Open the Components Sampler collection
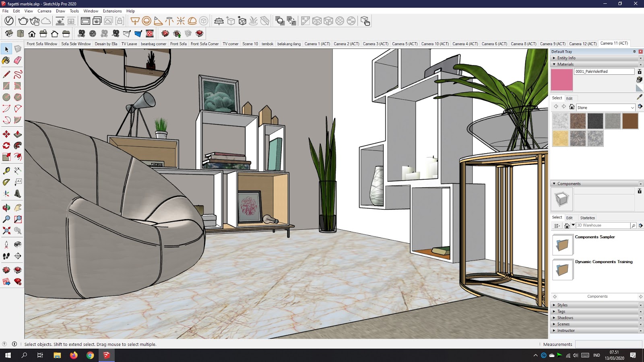The height and width of the screenshot is (362, 644). tap(562, 245)
